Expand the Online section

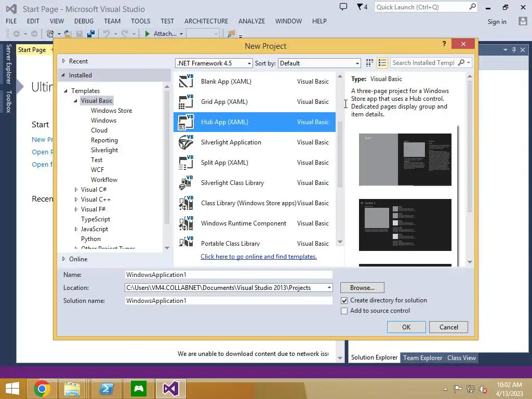coord(63,259)
